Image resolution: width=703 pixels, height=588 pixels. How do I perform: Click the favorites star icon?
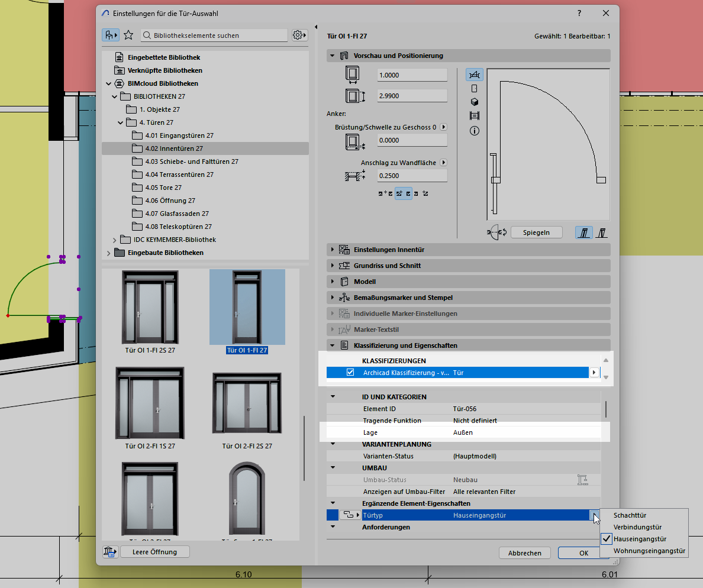(x=128, y=35)
